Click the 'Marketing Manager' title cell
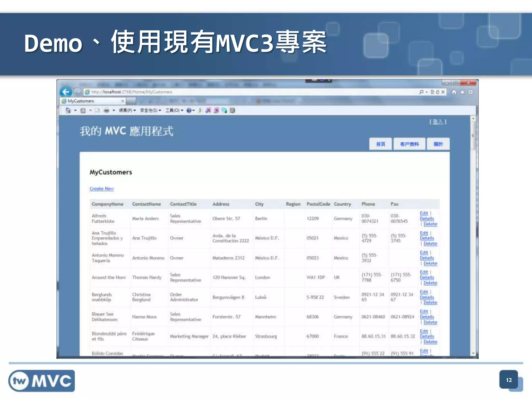Viewport: 532px width, 399px height. (x=189, y=336)
